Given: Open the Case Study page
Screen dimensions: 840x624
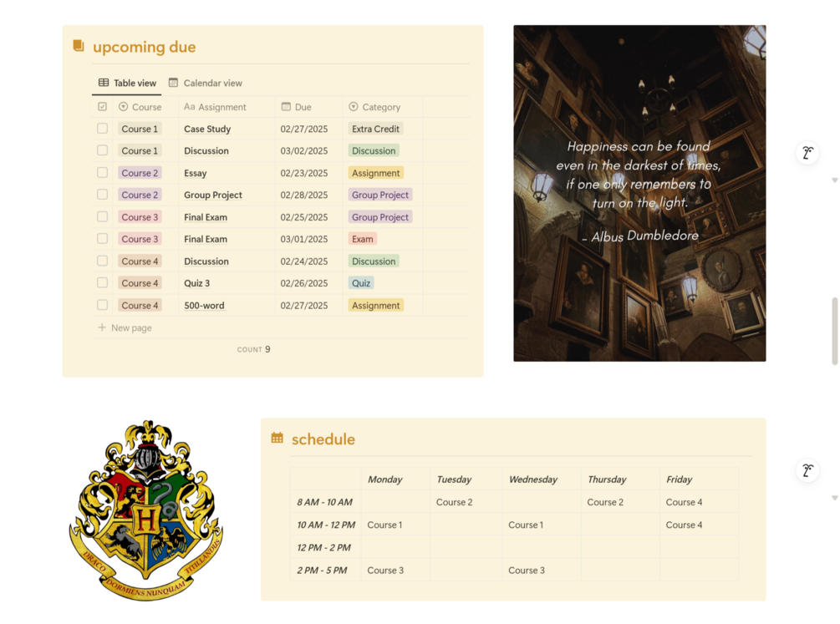Looking at the screenshot, I should tap(207, 129).
